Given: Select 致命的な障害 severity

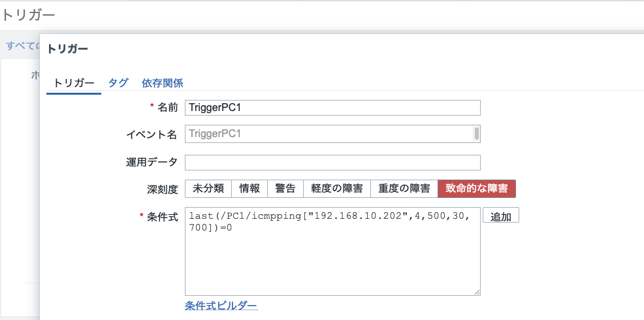Looking at the screenshot, I should (x=477, y=189).
